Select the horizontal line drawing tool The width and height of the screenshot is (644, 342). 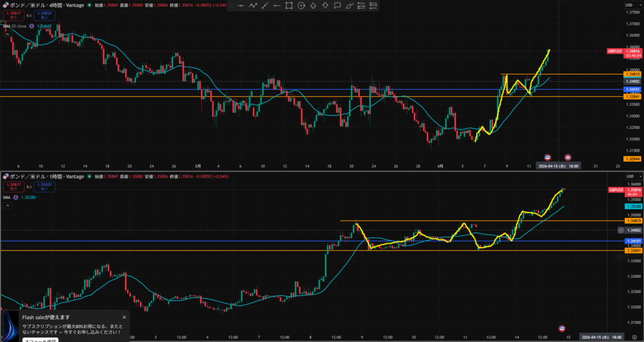pyautogui.click(x=240, y=6)
